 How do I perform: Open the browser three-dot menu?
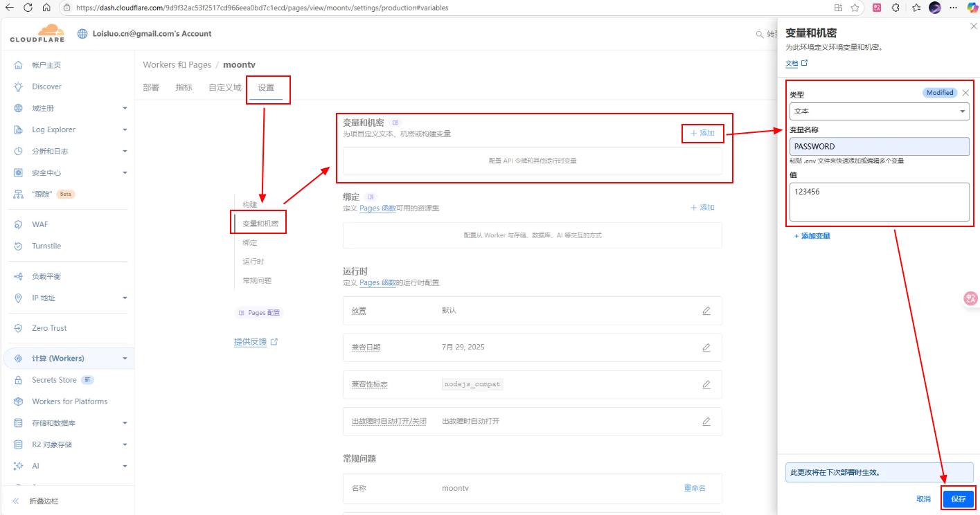(954, 8)
